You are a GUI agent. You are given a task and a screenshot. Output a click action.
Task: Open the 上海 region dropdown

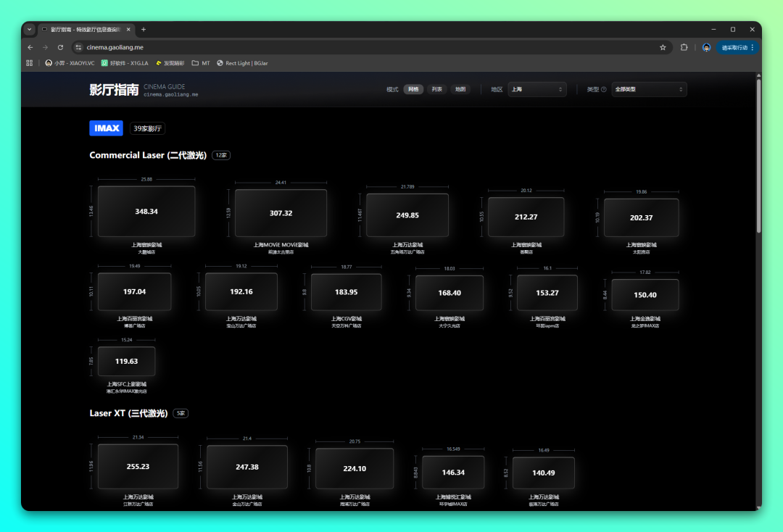pos(536,90)
